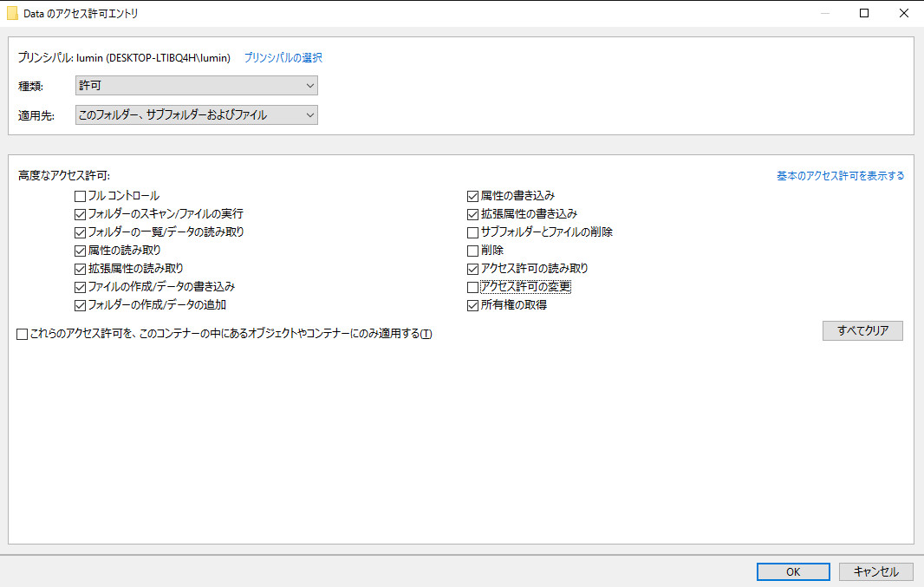This screenshot has height=587, width=924.
Task: Click the すべてクリア button
Action: (x=862, y=330)
